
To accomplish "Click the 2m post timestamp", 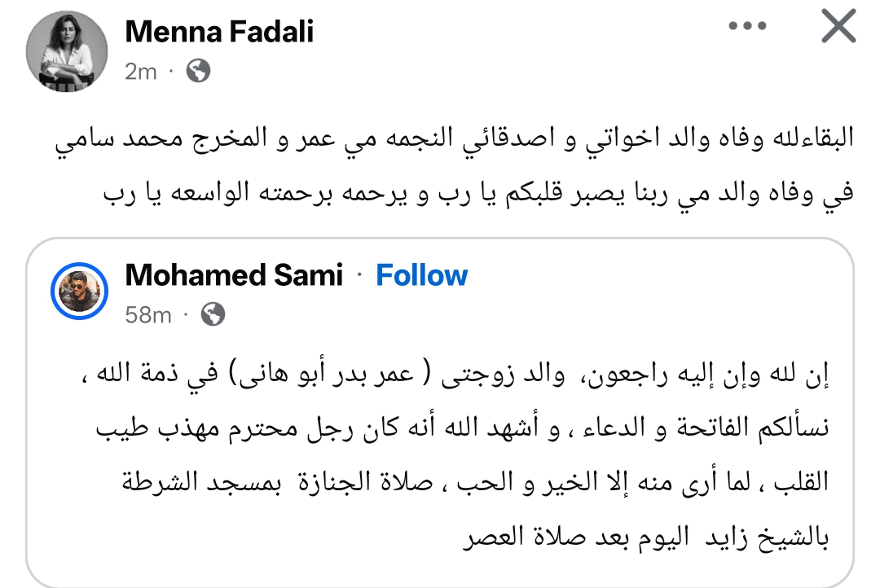I will pos(141,72).
